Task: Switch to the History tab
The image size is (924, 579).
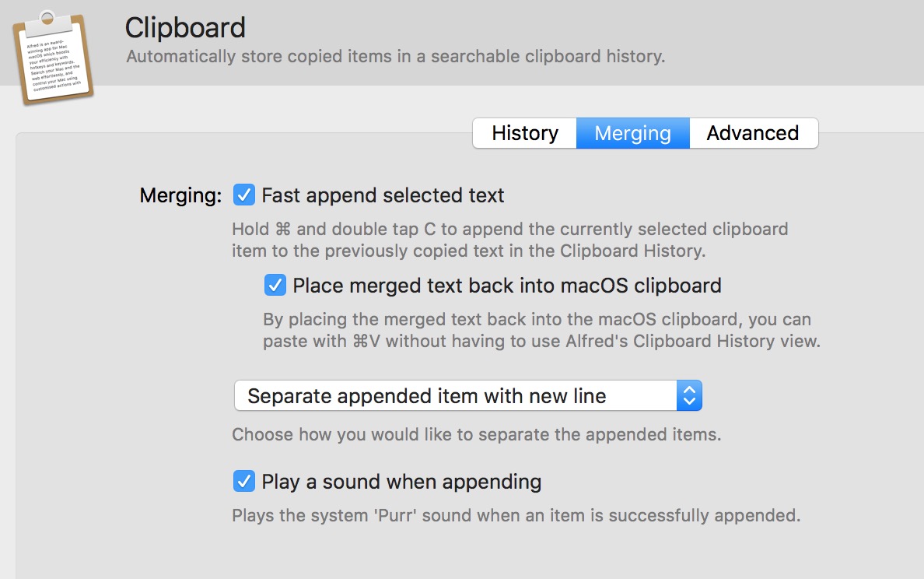Action: [x=523, y=133]
